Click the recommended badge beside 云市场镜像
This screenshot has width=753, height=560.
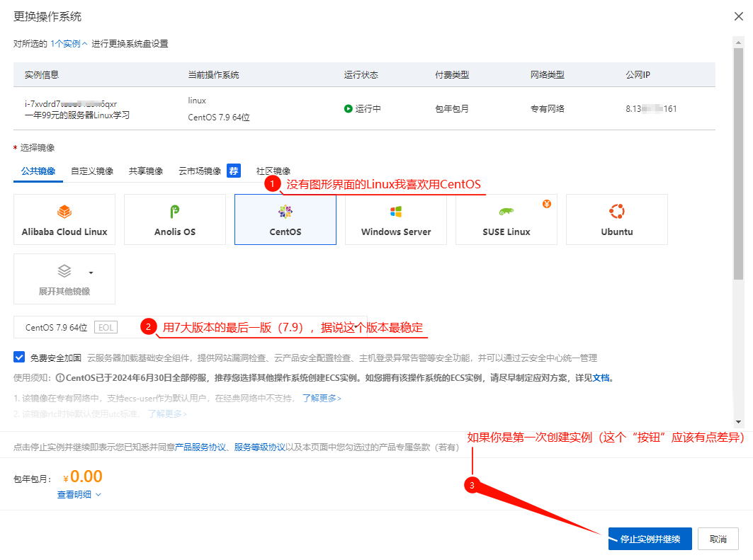[234, 171]
